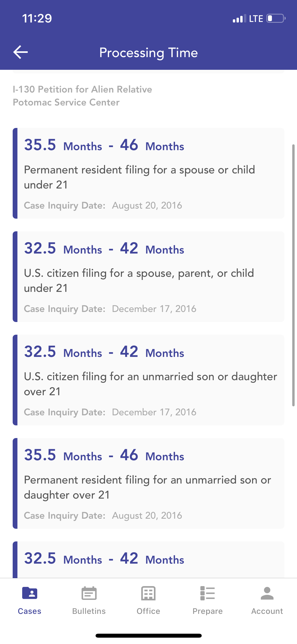Switch to the Bulletins tab label
This screenshot has width=297, height=644.
point(89,611)
